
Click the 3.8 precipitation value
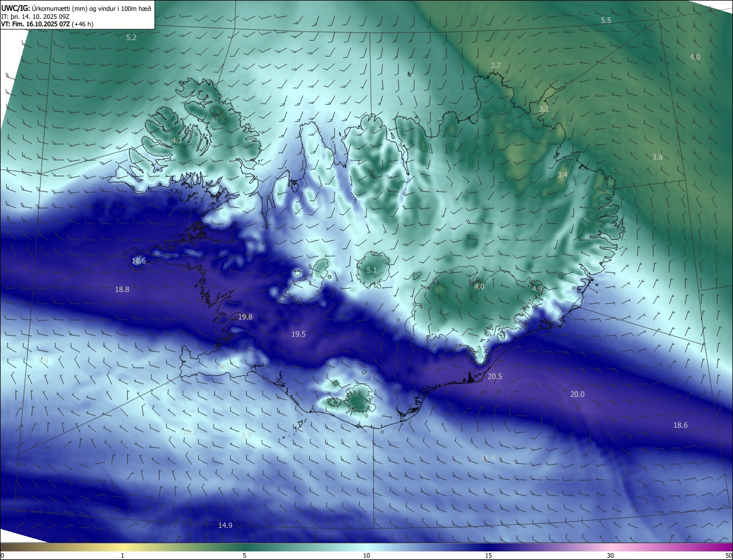(x=657, y=157)
